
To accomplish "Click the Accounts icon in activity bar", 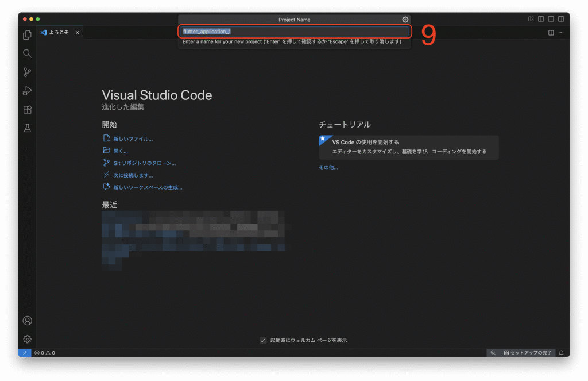I will (27, 321).
